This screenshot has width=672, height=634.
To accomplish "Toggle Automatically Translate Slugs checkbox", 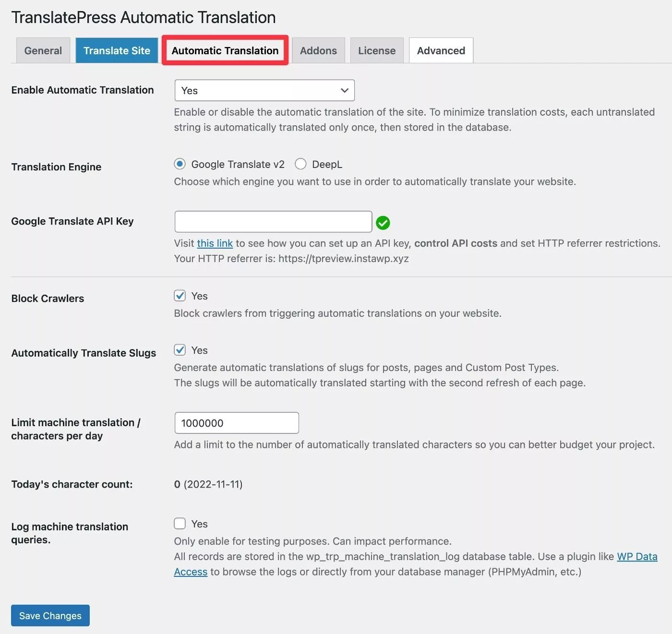I will [180, 350].
